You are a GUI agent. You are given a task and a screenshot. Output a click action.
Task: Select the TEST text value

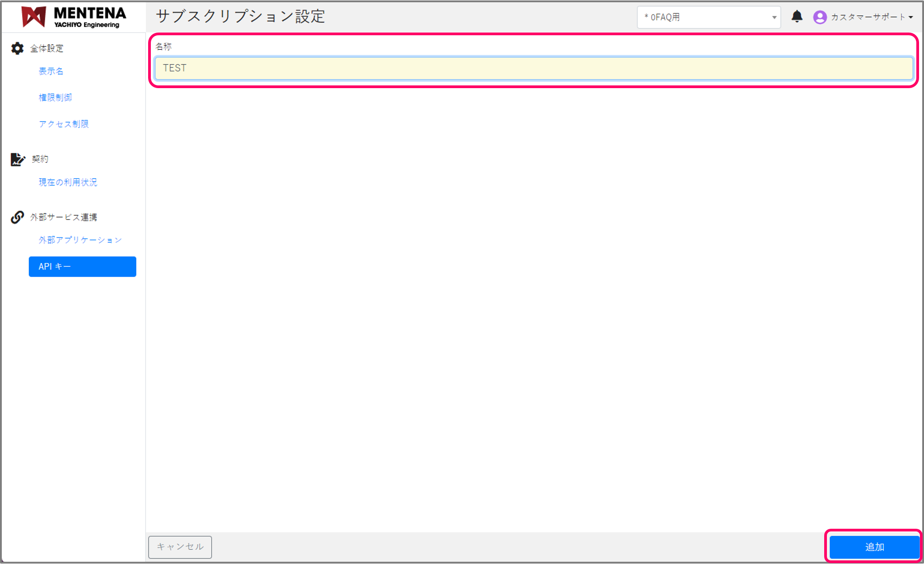pyautogui.click(x=175, y=68)
